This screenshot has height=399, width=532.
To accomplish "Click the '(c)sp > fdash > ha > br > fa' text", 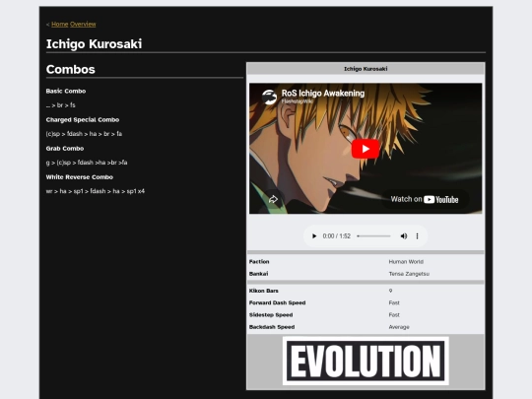I will pyautogui.click(x=84, y=134).
